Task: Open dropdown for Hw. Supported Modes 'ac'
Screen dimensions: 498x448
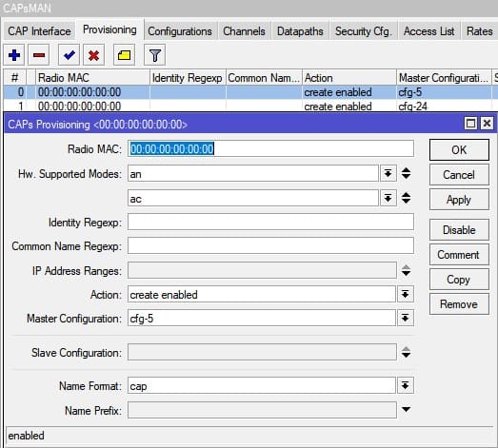Action: (x=388, y=198)
